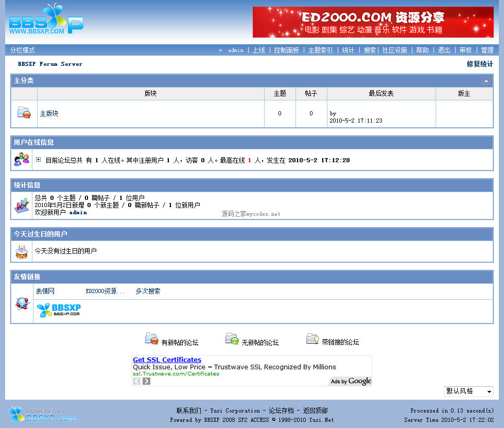This screenshot has width=504, height=428.
Task: Open the ED2000资源... friendly link
Action: [105, 291]
